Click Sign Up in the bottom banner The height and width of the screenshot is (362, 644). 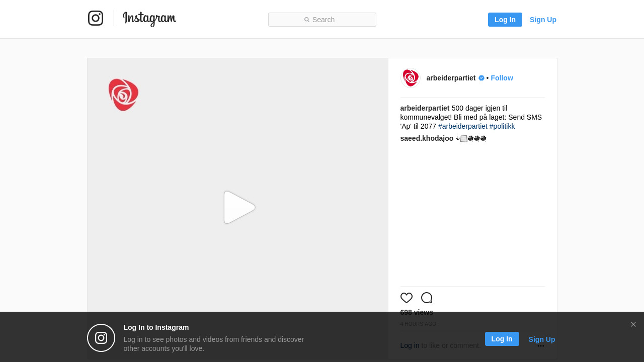[x=542, y=339]
